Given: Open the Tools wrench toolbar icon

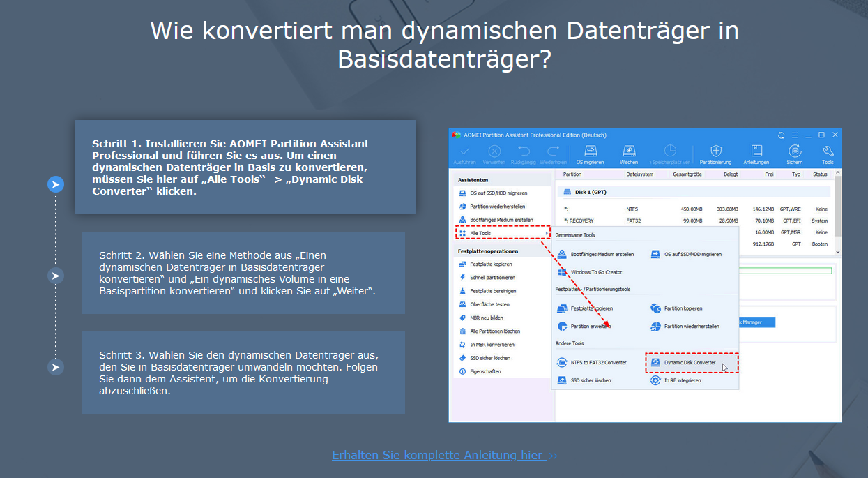Looking at the screenshot, I should tap(828, 154).
